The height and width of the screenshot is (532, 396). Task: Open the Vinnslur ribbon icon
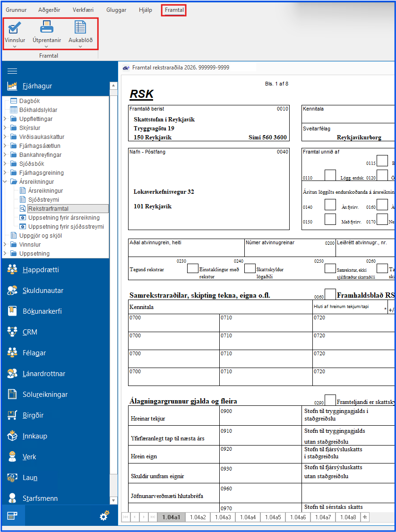(x=15, y=29)
